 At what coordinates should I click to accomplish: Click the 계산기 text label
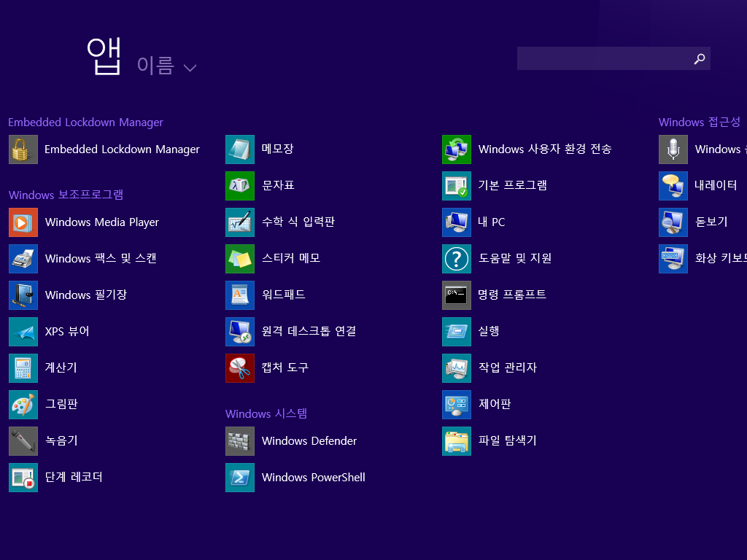[x=61, y=367]
